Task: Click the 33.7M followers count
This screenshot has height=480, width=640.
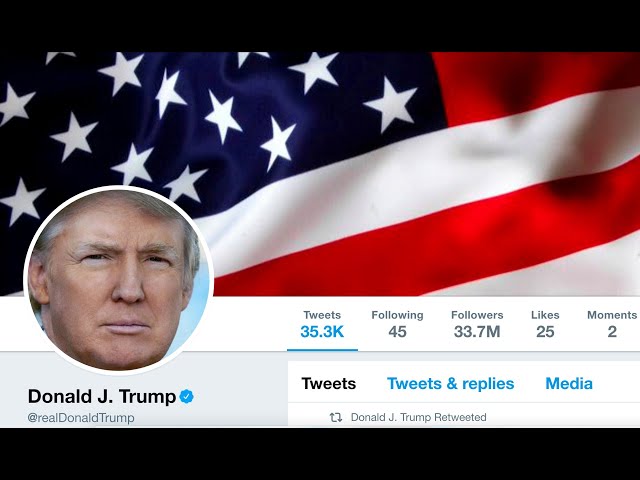Action: pyautogui.click(x=477, y=331)
